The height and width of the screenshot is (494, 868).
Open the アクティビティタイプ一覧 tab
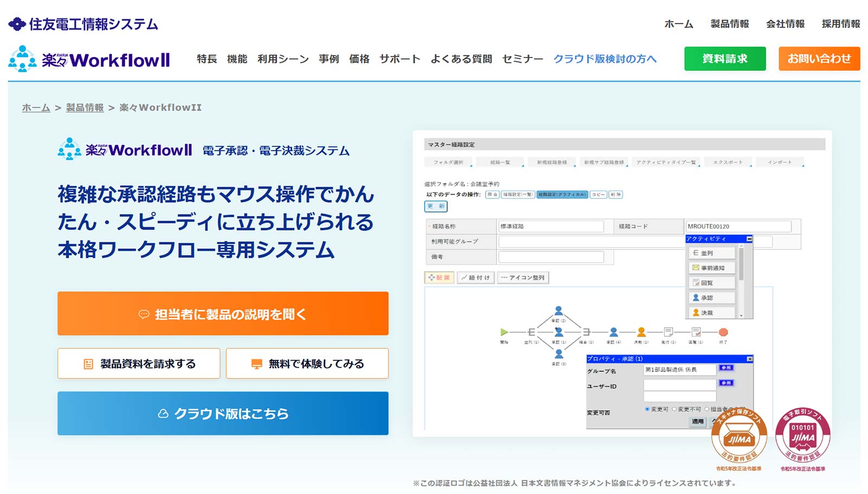(666, 162)
